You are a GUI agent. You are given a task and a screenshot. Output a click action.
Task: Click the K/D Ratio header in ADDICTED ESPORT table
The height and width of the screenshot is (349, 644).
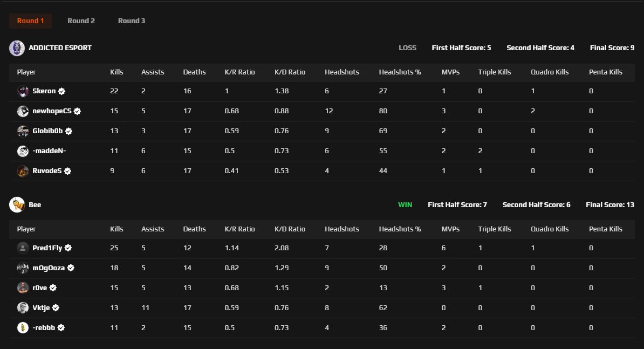pyautogui.click(x=290, y=72)
